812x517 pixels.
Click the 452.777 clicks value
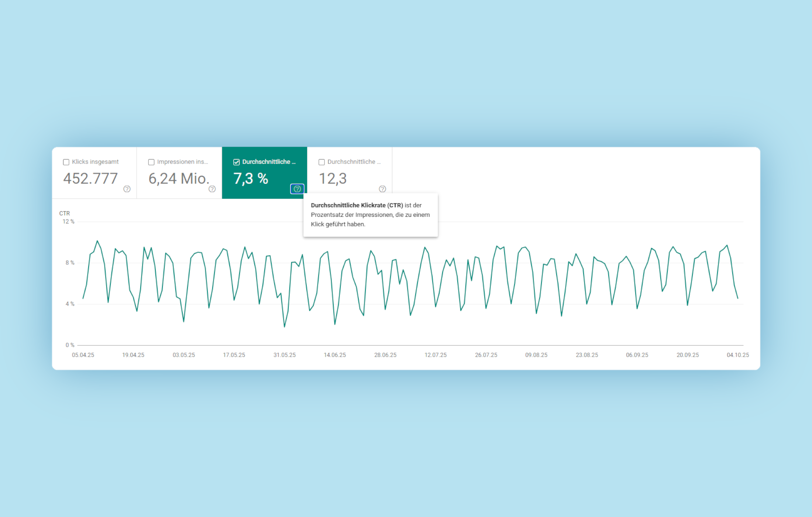pos(91,179)
